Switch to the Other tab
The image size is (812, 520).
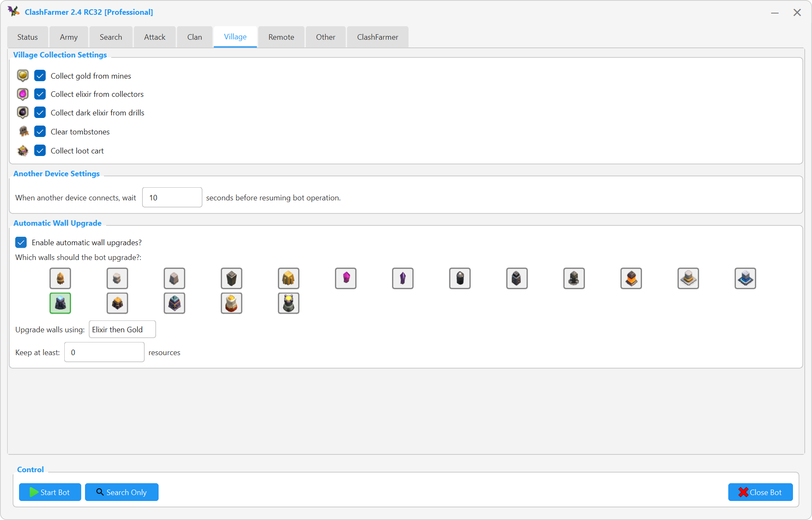(x=326, y=37)
